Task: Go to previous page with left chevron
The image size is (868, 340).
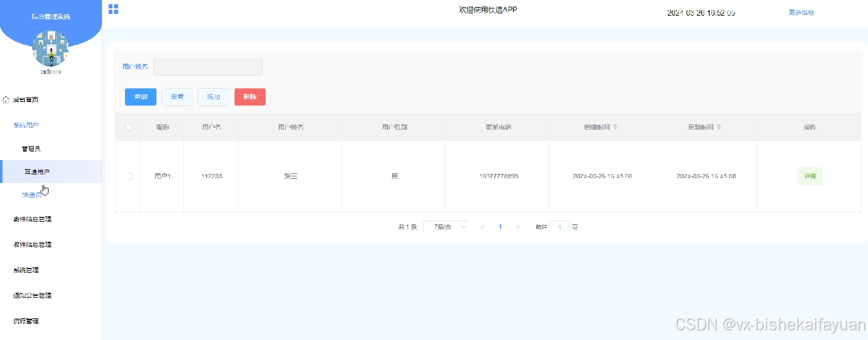Action: coord(483,227)
